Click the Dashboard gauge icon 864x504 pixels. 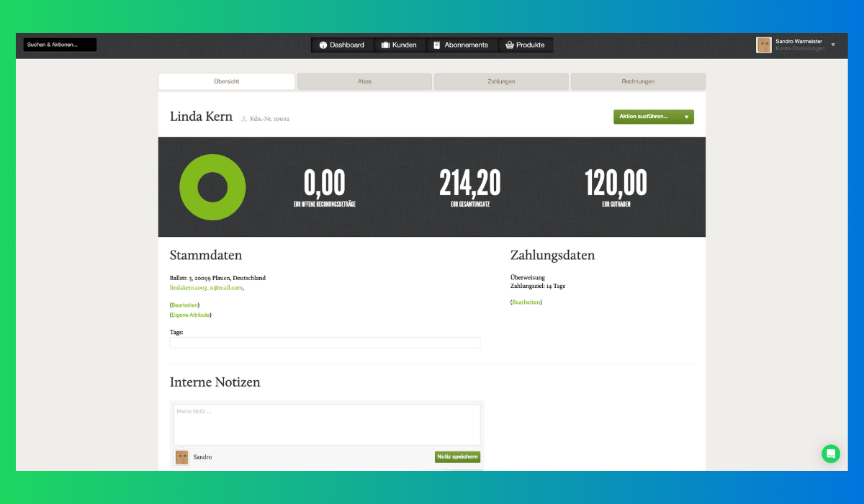point(323,45)
